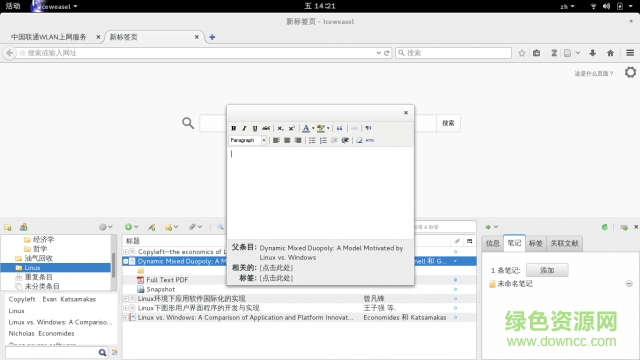Screen dimensions: 640x360
Task: Select the 未分类条目 entry
Action: point(42,287)
